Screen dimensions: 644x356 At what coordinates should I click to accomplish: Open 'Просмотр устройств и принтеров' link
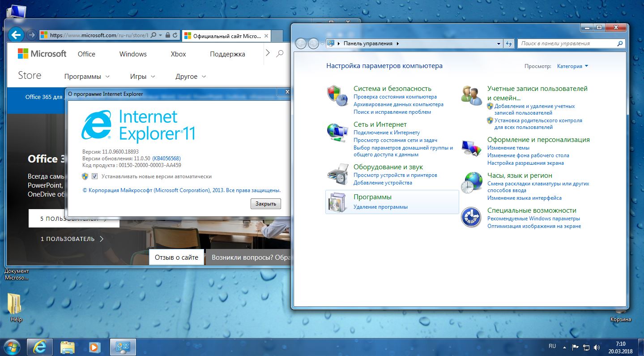(395, 175)
